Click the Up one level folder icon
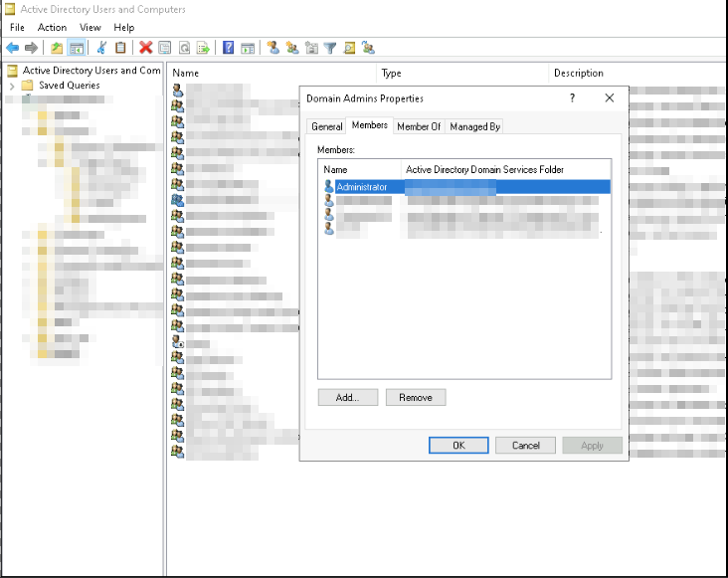 pos(57,48)
